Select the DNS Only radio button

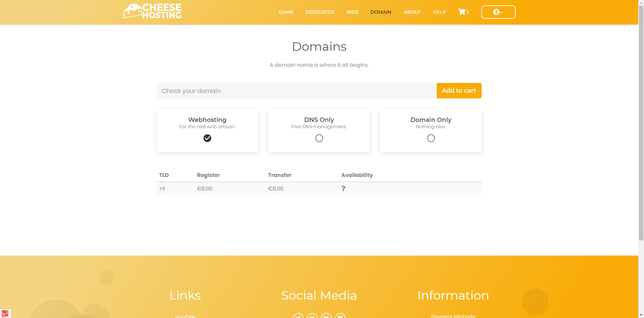tap(319, 138)
